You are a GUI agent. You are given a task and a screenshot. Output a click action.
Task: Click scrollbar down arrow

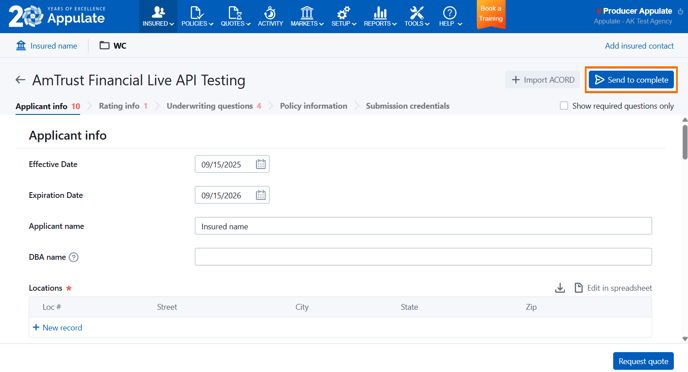pos(685,339)
